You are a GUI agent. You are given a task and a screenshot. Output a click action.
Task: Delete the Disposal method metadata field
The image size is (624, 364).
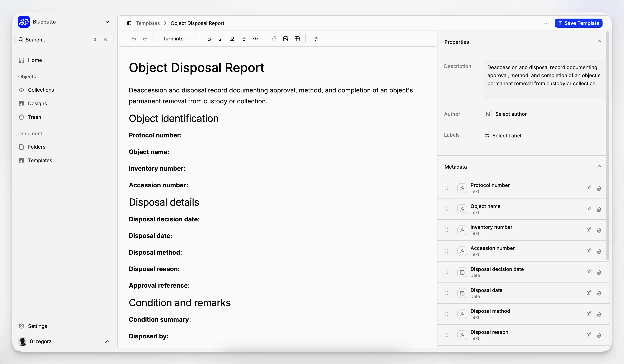coord(599,314)
